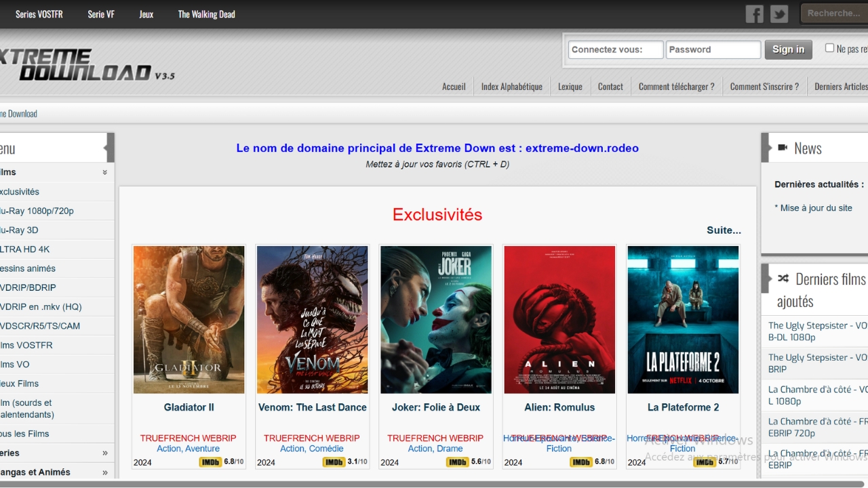Focus the Password input field
868x488 pixels.
[x=713, y=49]
